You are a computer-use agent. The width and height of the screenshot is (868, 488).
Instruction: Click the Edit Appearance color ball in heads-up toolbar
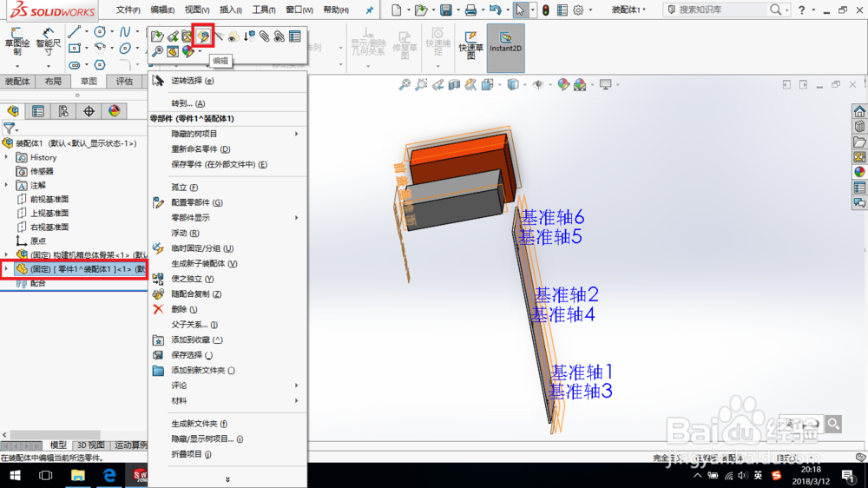(563, 85)
